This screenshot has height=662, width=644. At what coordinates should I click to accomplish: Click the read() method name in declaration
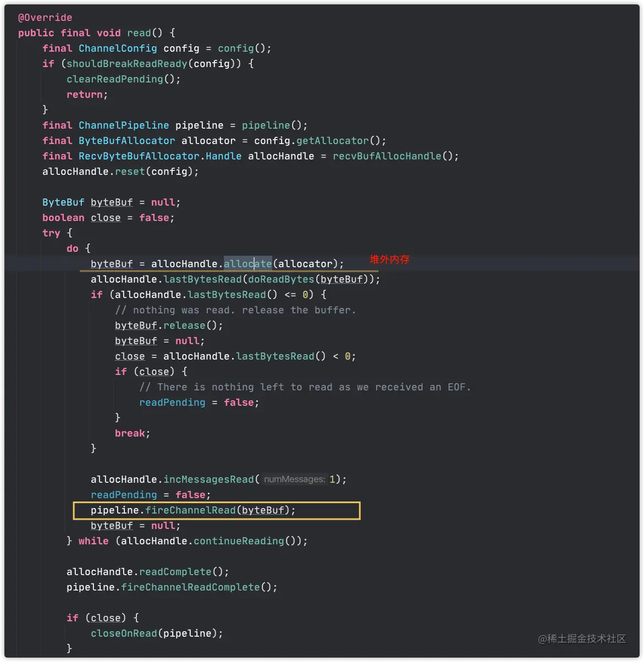pos(145,33)
